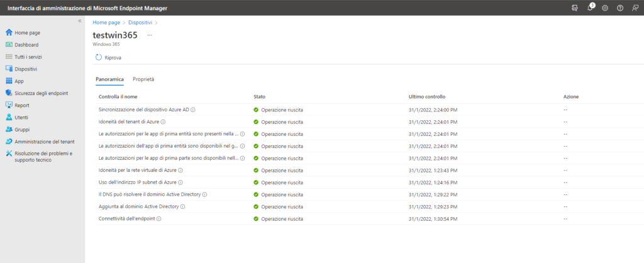Click the Azione column header
Viewport: 644px width, 263px height.
[x=571, y=96]
